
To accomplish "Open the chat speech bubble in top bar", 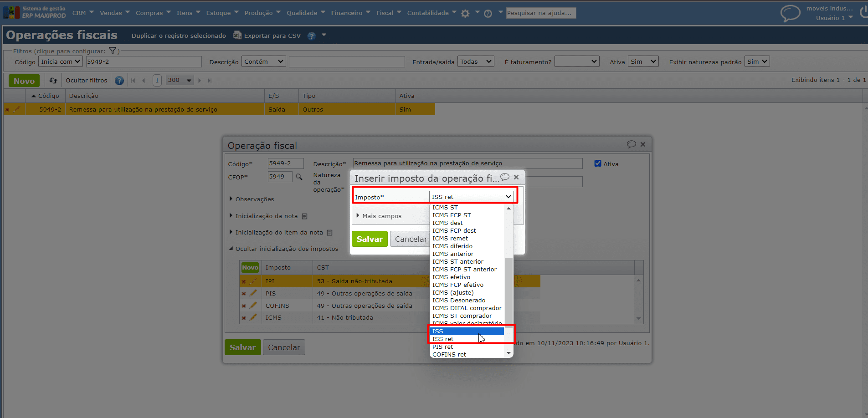I will (790, 13).
